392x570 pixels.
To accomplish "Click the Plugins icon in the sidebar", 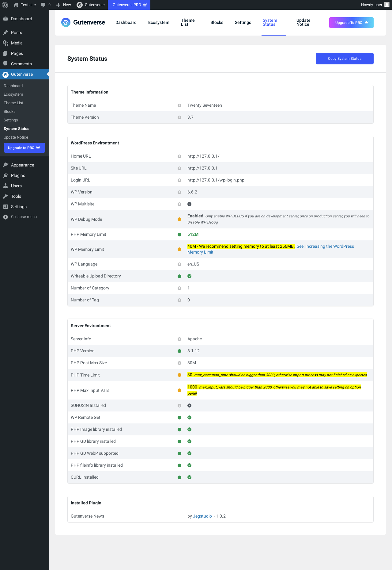I will pos(6,175).
